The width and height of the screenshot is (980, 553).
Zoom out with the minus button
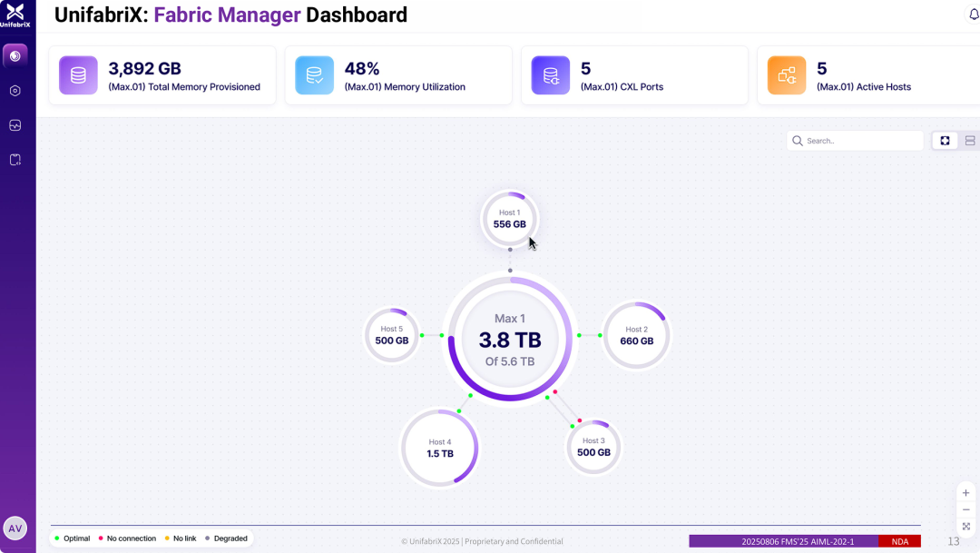(x=966, y=509)
